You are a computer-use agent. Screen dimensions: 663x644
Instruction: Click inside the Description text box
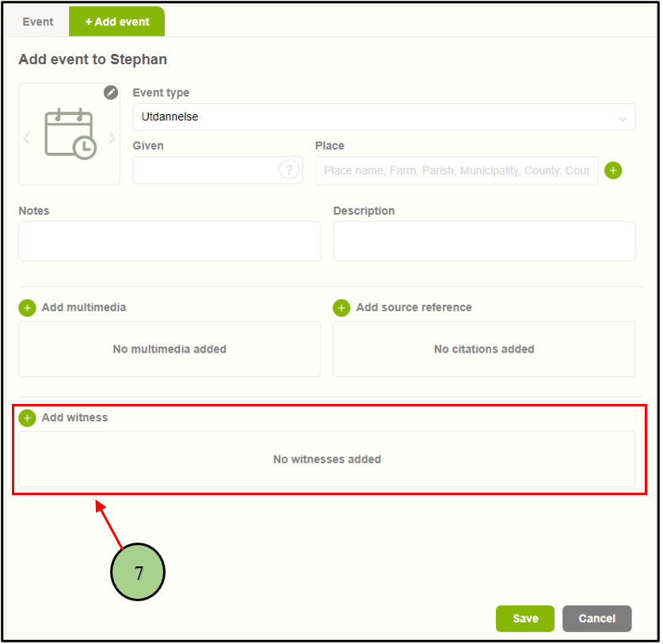click(x=484, y=241)
